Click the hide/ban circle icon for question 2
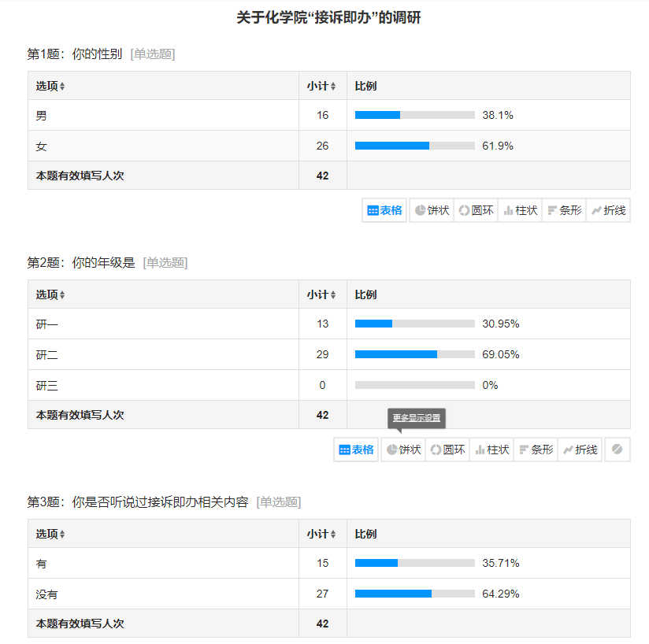649x644 pixels. click(x=617, y=450)
